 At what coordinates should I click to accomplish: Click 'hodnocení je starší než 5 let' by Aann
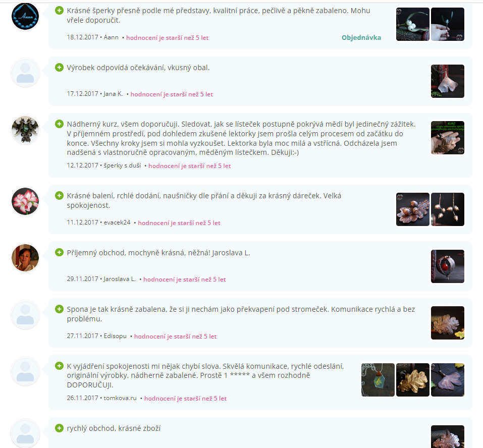pos(167,37)
